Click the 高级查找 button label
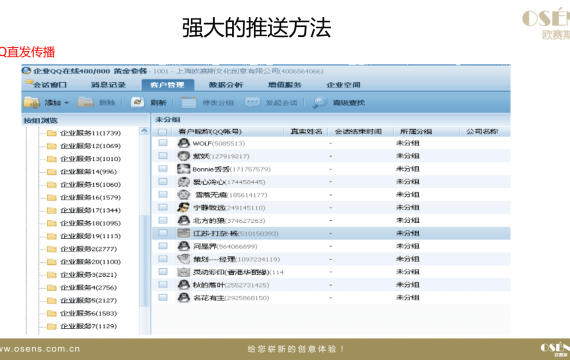The image size is (570, 360). click(x=349, y=103)
